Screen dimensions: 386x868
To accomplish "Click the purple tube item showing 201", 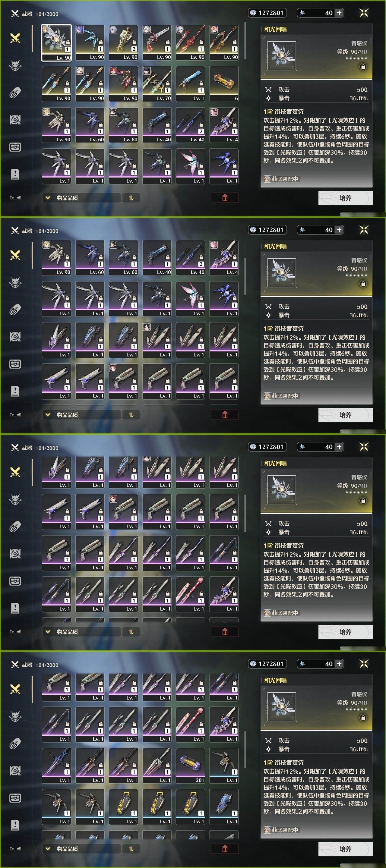I will (191, 766).
